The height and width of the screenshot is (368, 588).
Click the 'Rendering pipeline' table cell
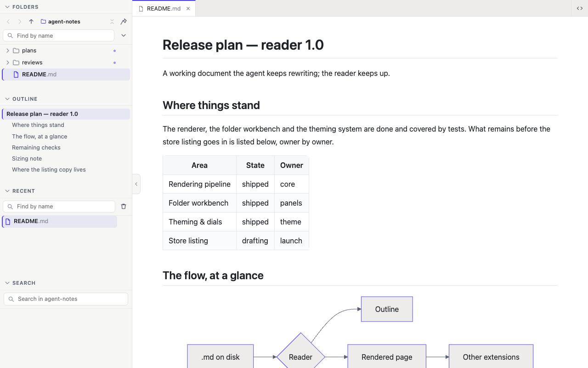tap(200, 184)
